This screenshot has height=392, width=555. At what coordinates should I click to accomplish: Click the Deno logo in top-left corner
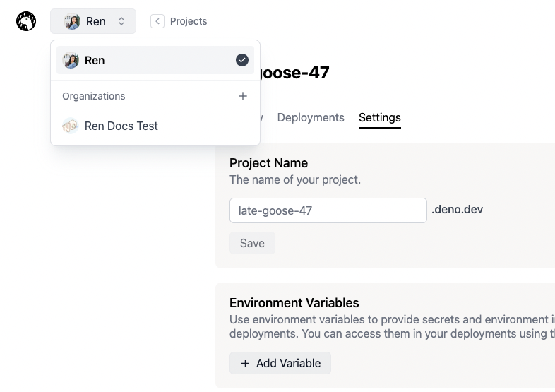(26, 21)
